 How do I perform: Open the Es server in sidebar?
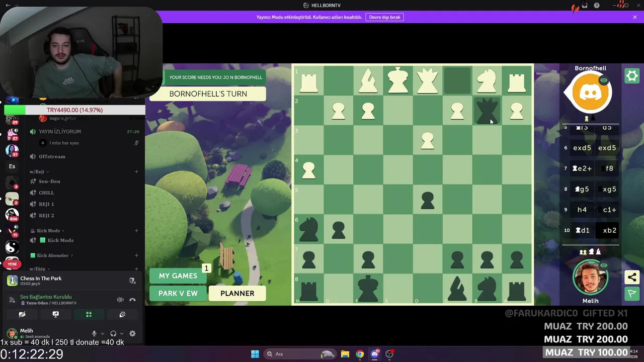tap(12, 166)
